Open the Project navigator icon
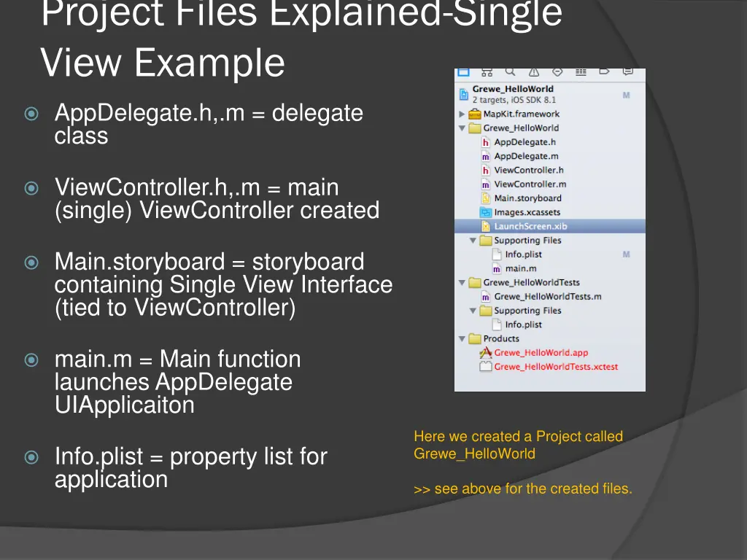747x560 pixels. pyautogui.click(x=463, y=72)
